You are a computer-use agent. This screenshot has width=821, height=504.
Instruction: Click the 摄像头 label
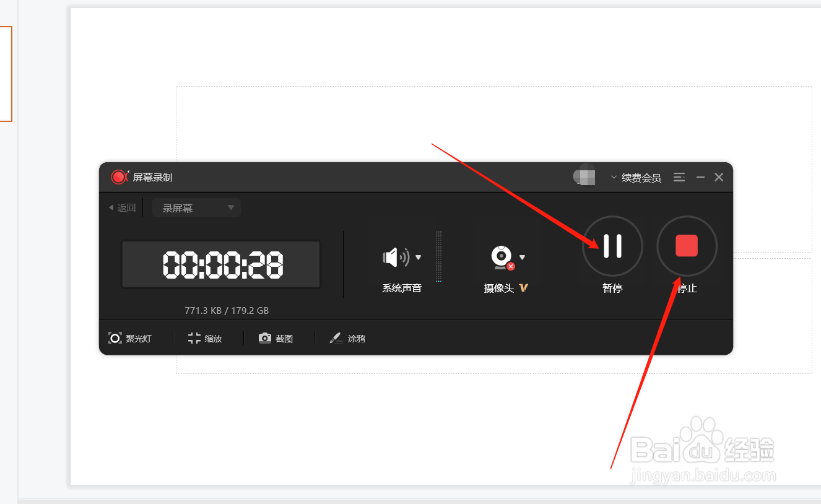click(499, 288)
